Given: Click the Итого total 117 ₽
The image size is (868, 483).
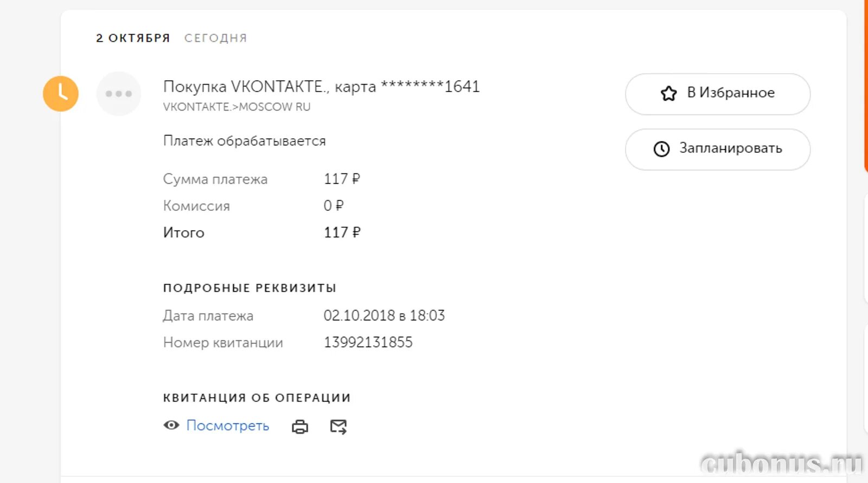Looking at the screenshot, I should 342,233.
